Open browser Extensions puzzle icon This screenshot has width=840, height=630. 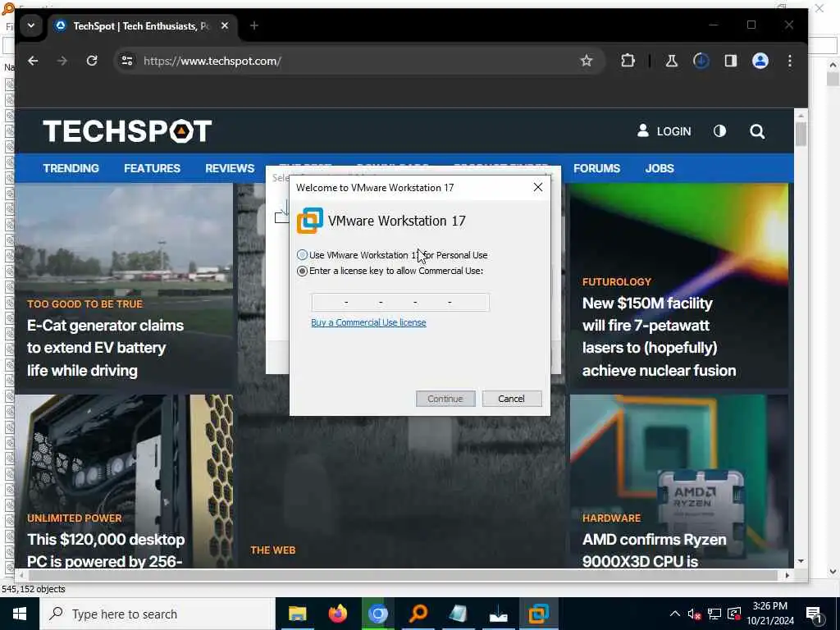point(628,61)
